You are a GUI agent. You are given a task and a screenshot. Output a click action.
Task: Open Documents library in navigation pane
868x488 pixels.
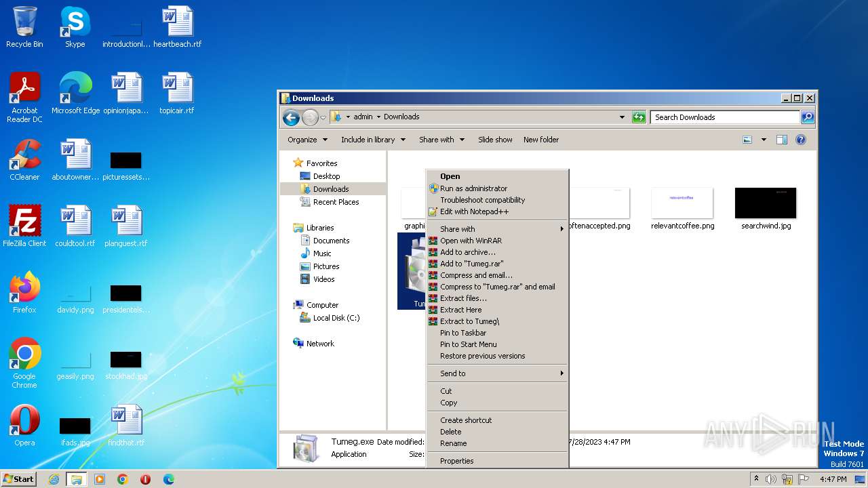coord(331,241)
